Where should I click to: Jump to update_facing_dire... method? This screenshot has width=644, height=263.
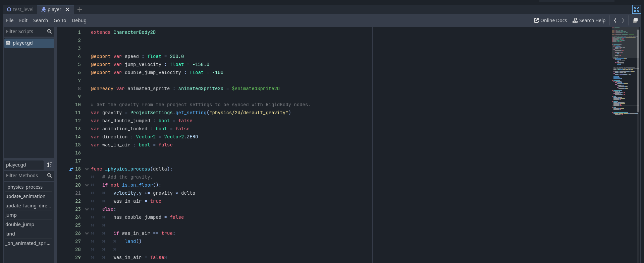29,206
